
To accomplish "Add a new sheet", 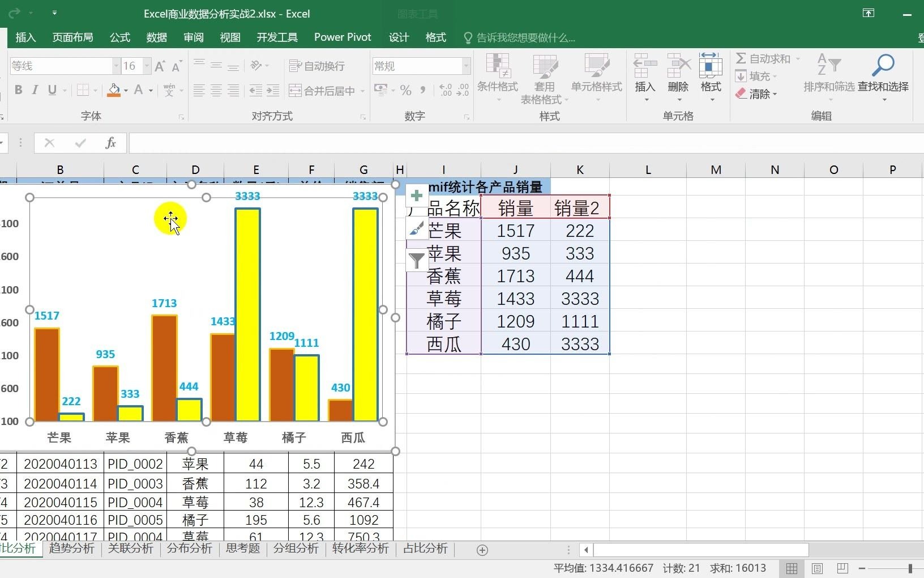I will pyautogui.click(x=482, y=550).
